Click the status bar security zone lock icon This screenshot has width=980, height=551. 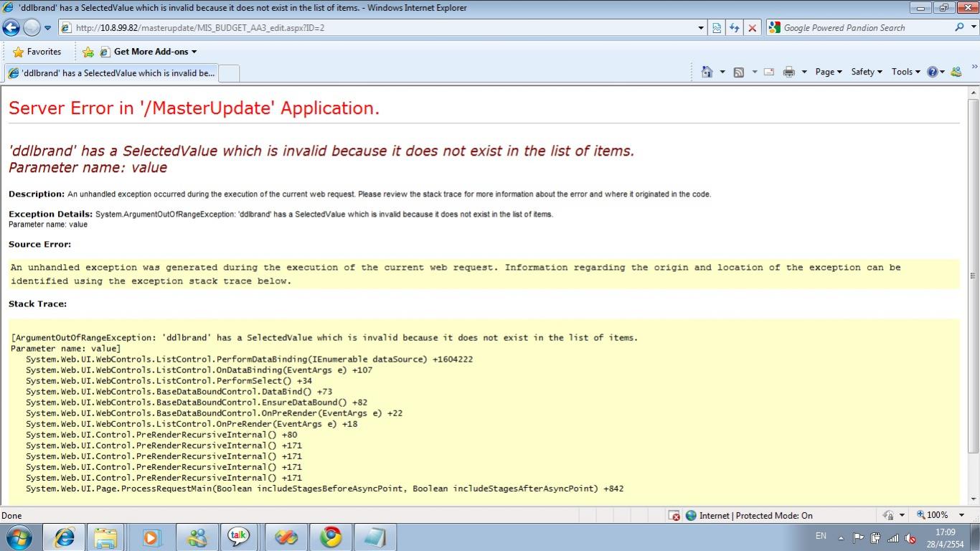point(890,515)
